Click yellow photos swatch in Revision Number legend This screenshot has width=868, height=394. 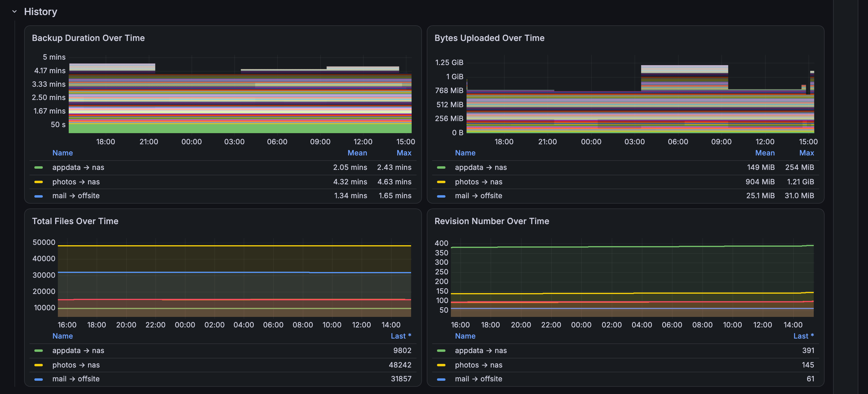tap(441, 365)
